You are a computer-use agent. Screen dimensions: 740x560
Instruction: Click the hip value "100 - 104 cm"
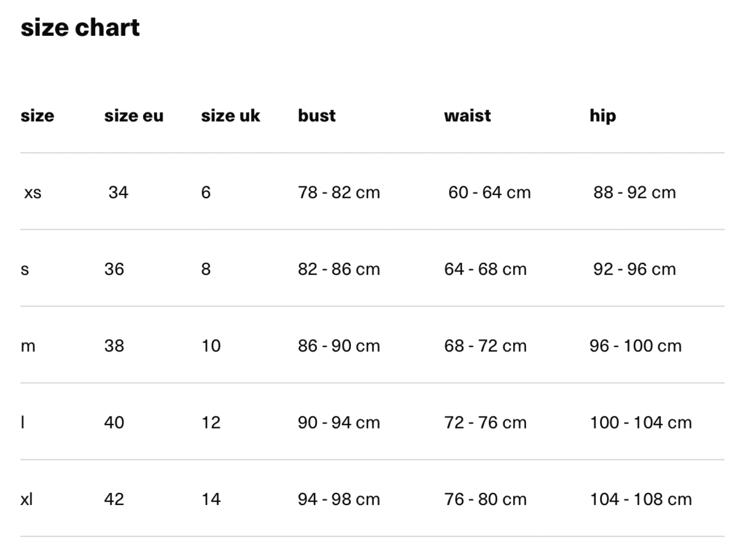641,422
